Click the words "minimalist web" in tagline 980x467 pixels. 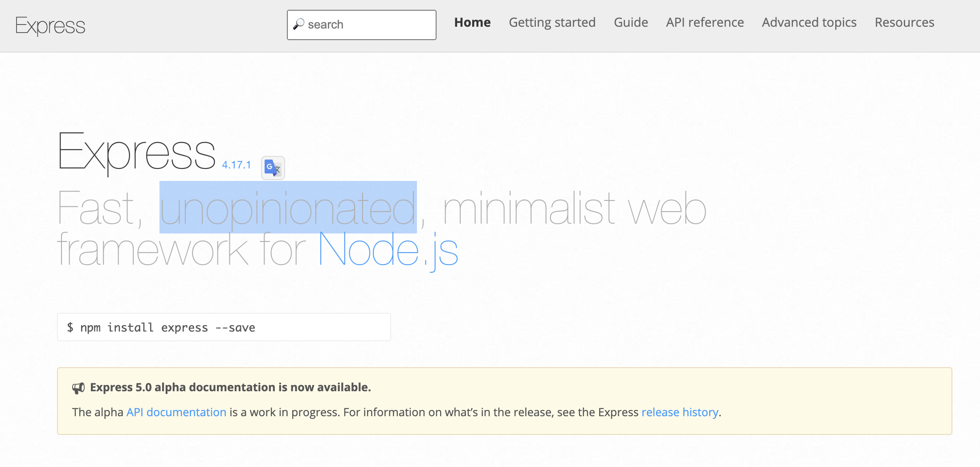(x=575, y=209)
